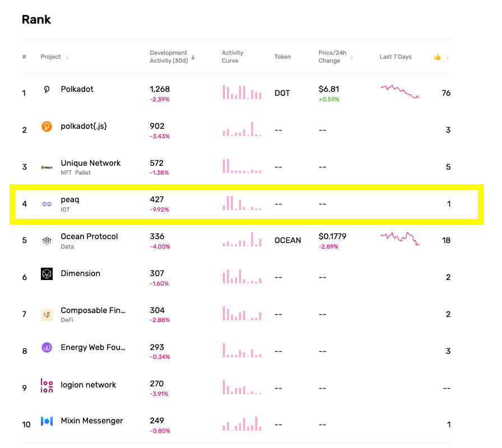Screen dimensions: 502x448
Task: Click the purple Energy Web Foundation logo
Action: (x=47, y=347)
